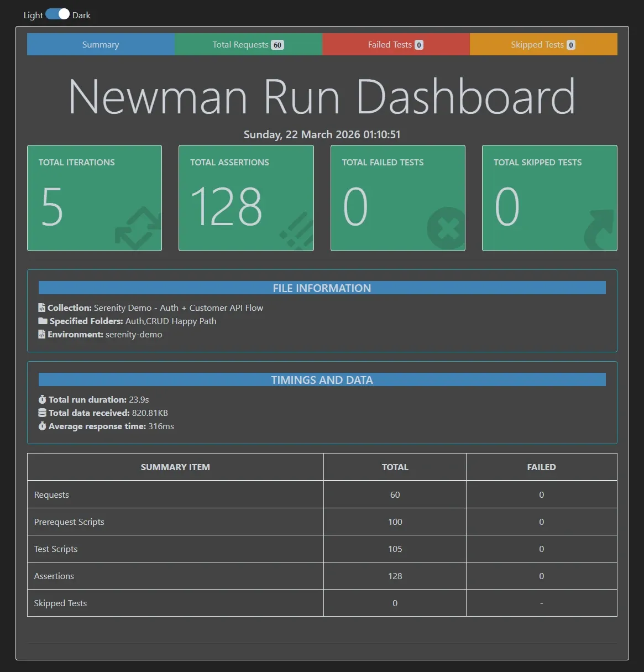Click the Assertions row in the summary table
644x672 pixels.
click(x=175, y=576)
